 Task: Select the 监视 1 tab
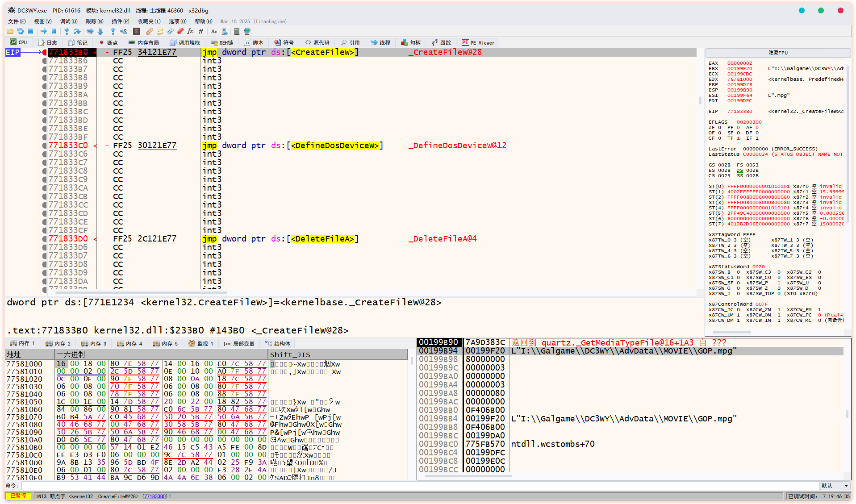[x=201, y=344]
